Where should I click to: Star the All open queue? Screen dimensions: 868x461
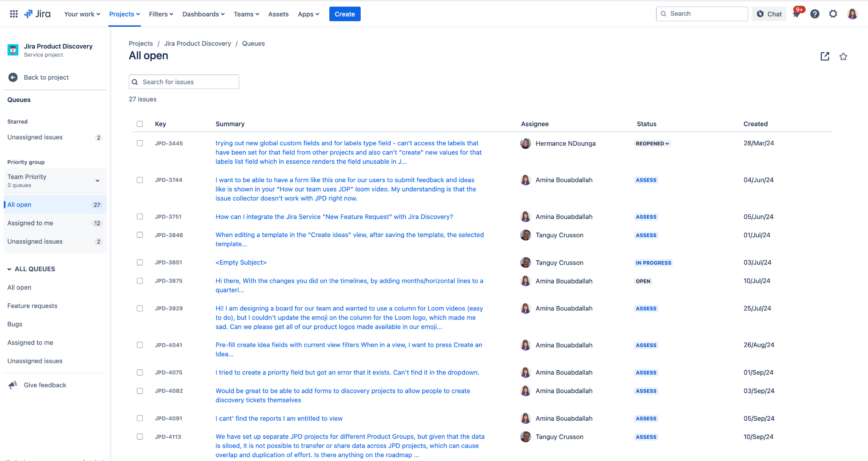(x=843, y=57)
